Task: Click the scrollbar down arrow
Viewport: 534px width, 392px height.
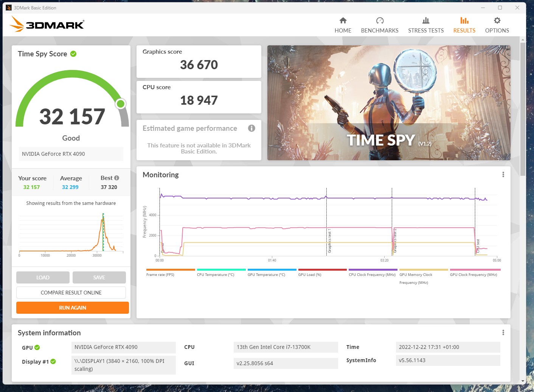Action: pos(523,381)
